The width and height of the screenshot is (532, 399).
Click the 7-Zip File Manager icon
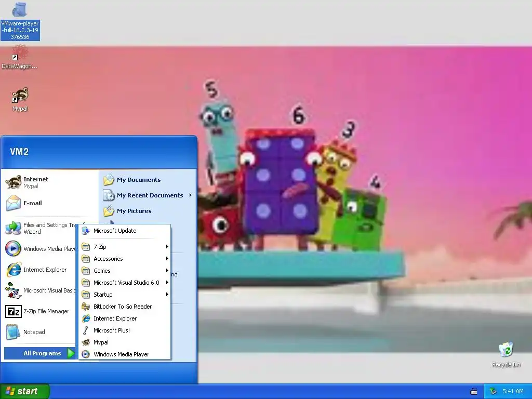coord(13,311)
